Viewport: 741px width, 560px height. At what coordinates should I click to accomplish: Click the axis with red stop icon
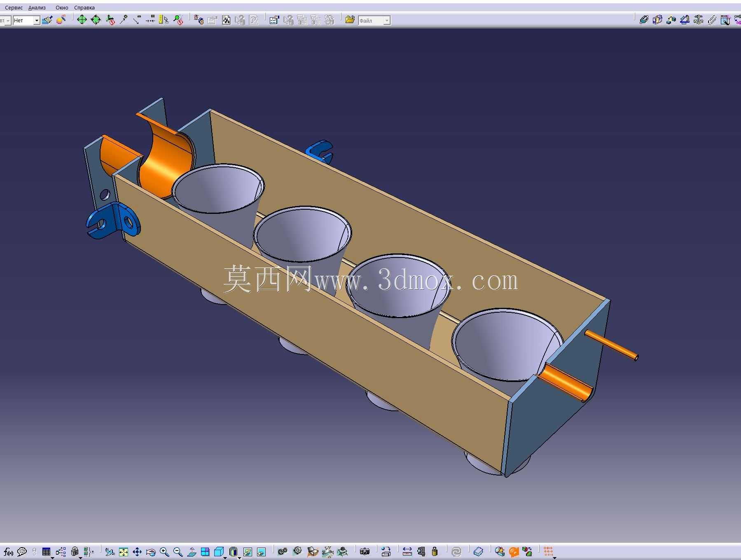point(110,20)
